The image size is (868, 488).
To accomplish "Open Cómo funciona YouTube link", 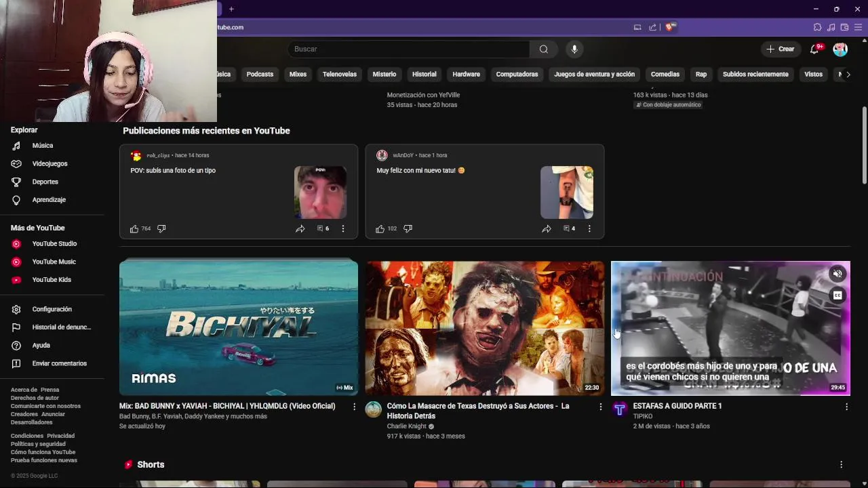I will 43,452.
